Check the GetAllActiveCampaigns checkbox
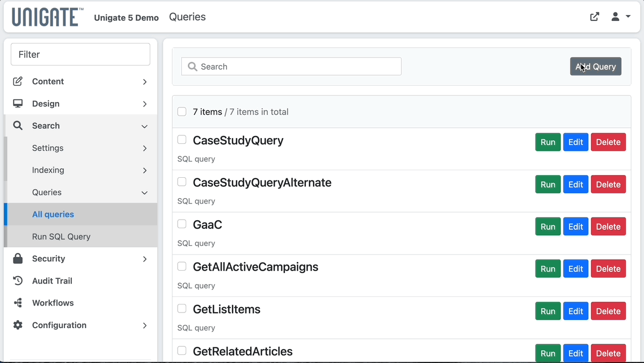644x363 pixels. tap(182, 266)
